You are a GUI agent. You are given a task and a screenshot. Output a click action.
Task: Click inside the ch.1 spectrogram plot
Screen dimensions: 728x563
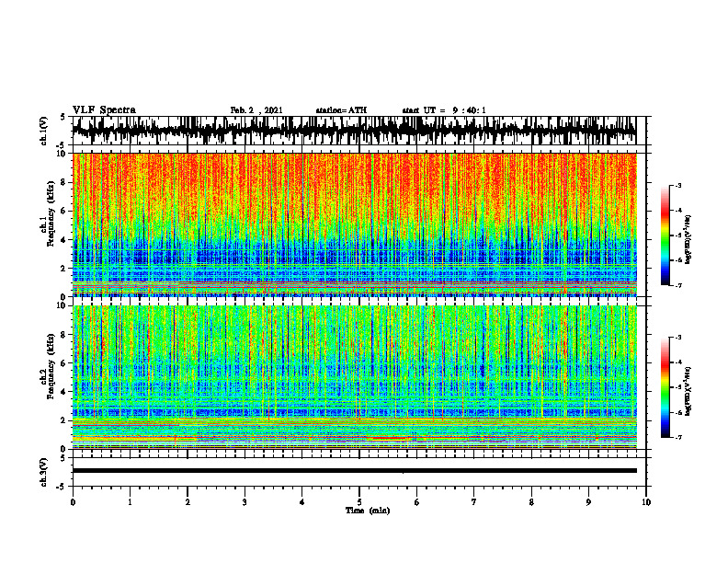[354, 224]
